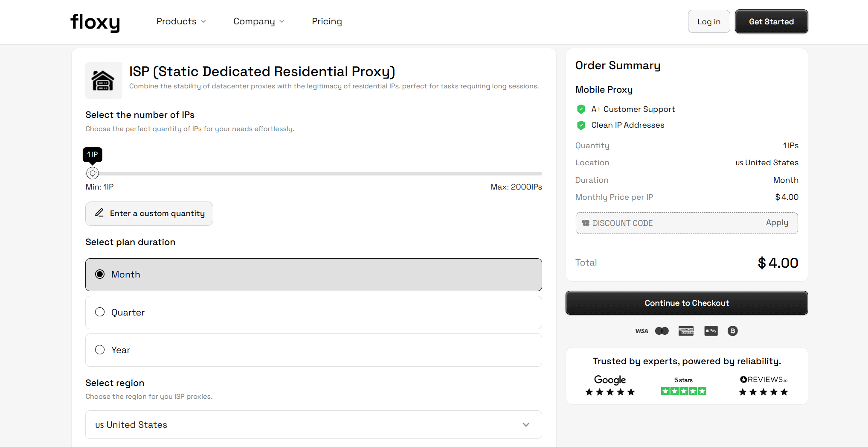Click the Min: 1IP label
The width and height of the screenshot is (868, 447).
click(x=99, y=187)
